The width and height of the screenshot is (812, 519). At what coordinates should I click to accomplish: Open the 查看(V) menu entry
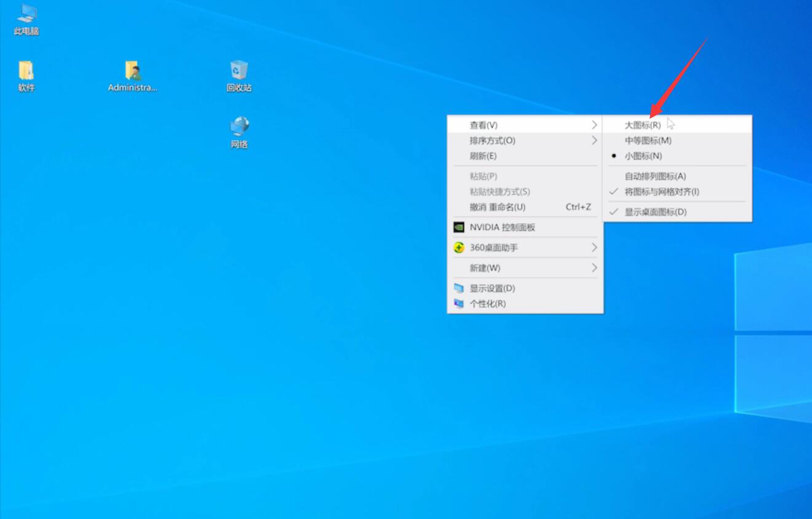point(525,125)
